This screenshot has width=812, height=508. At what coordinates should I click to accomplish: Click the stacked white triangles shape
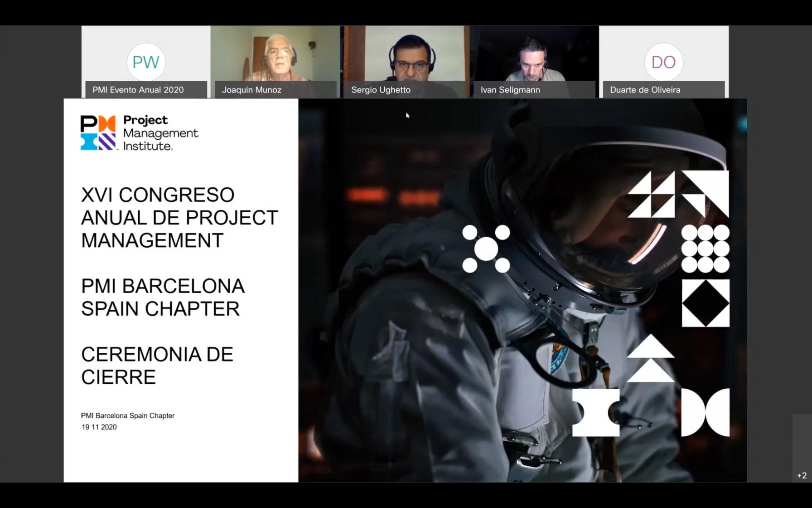pyautogui.click(x=650, y=358)
